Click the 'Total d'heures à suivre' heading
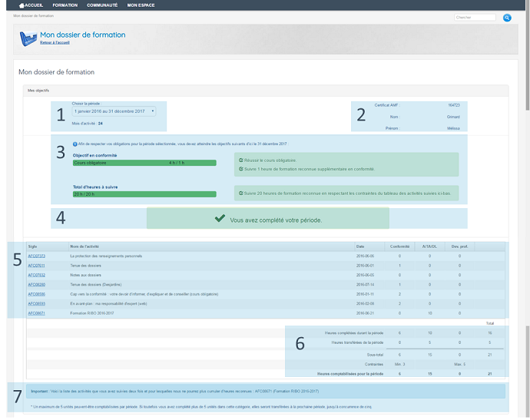530x420 pixels. (95, 187)
